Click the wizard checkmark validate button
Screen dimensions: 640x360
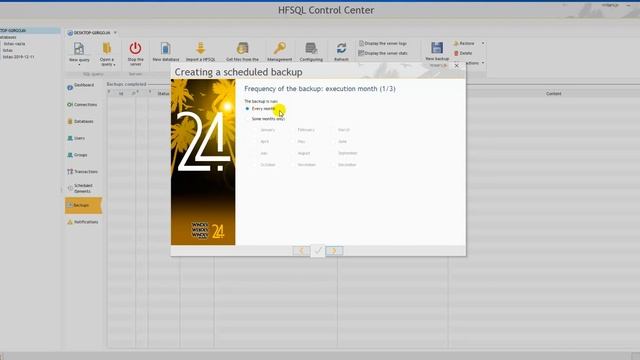pyautogui.click(x=318, y=251)
